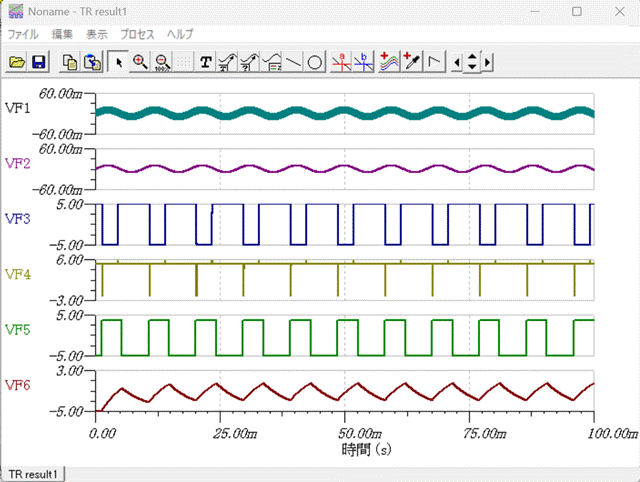Activate cursor B marker tool

[364, 62]
